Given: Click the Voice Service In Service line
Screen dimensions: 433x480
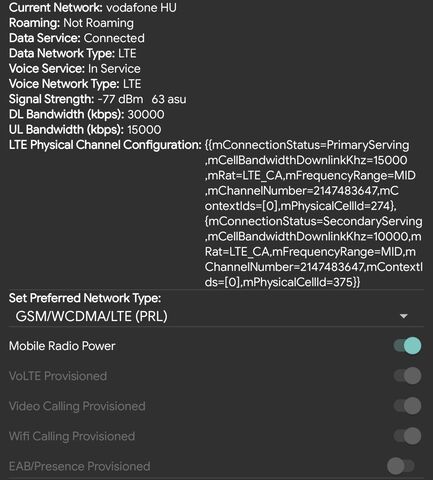Looking at the screenshot, I should pos(75,69).
